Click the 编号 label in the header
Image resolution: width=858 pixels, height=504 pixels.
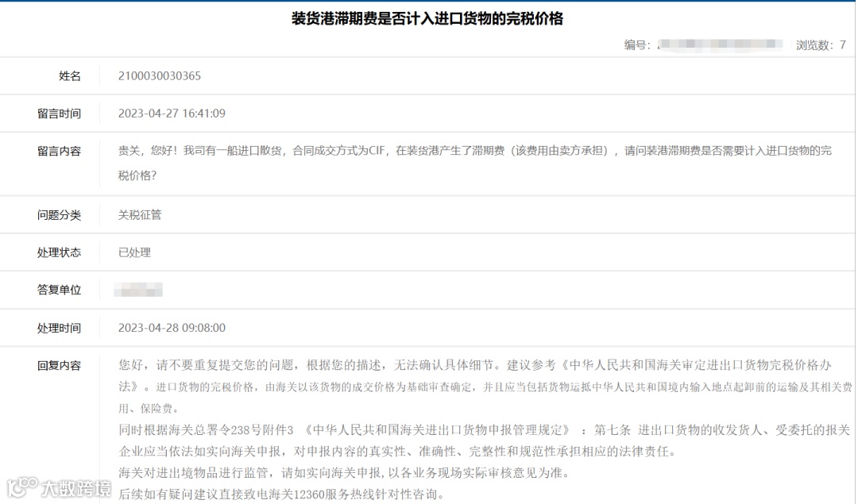637,44
